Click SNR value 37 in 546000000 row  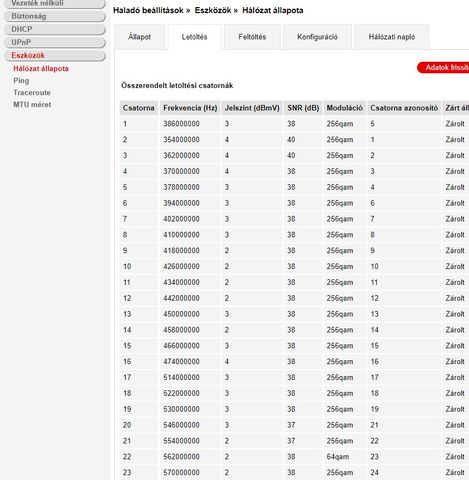click(291, 425)
